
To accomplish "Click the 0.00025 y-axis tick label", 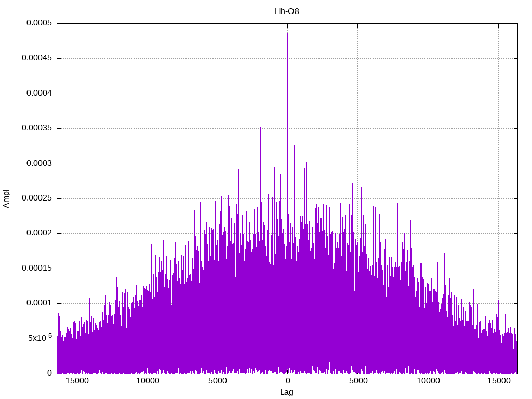I will 37,198.
